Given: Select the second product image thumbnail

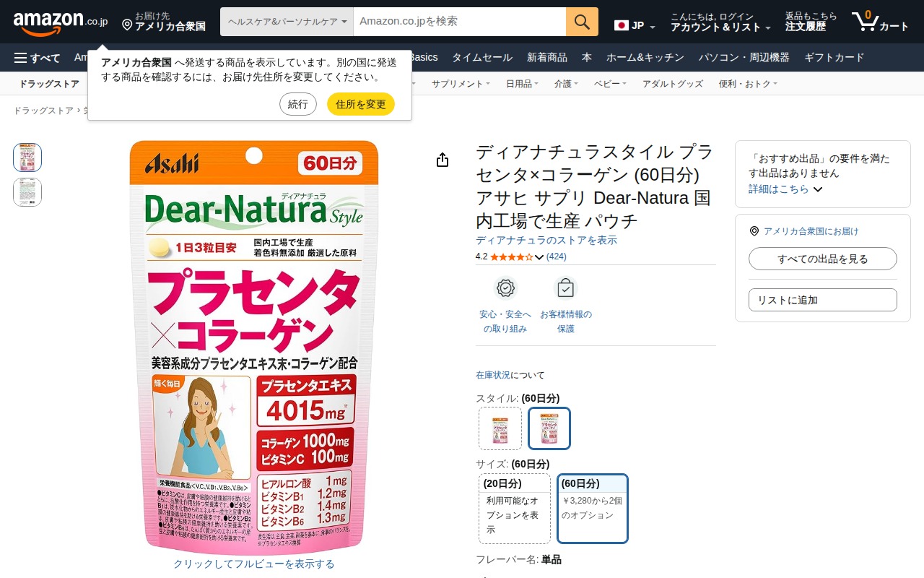Looking at the screenshot, I should (27, 192).
